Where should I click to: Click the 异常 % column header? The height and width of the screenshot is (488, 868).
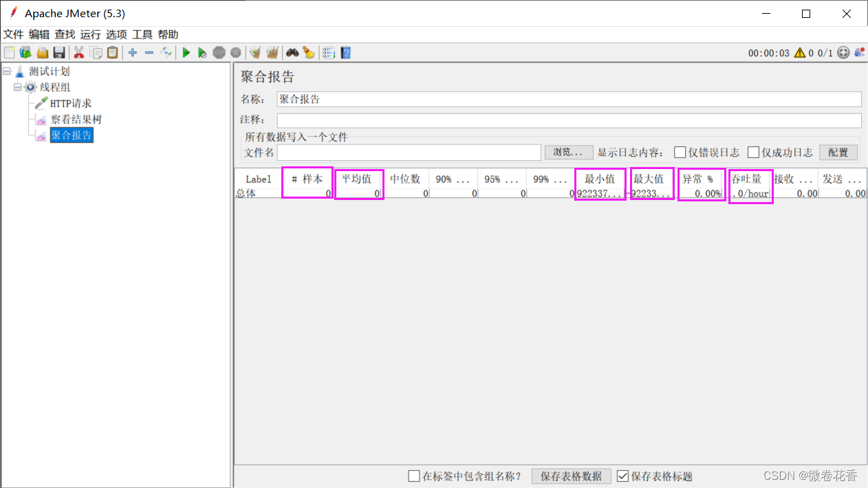[697, 179]
